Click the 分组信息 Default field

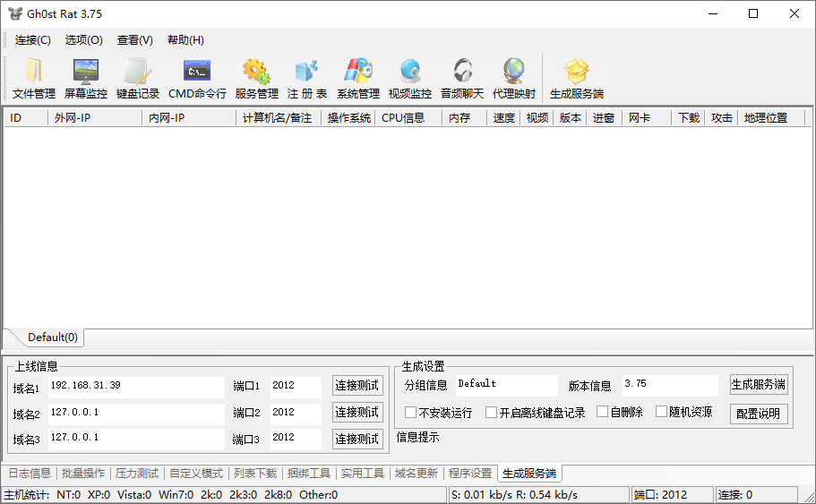tap(506, 386)
